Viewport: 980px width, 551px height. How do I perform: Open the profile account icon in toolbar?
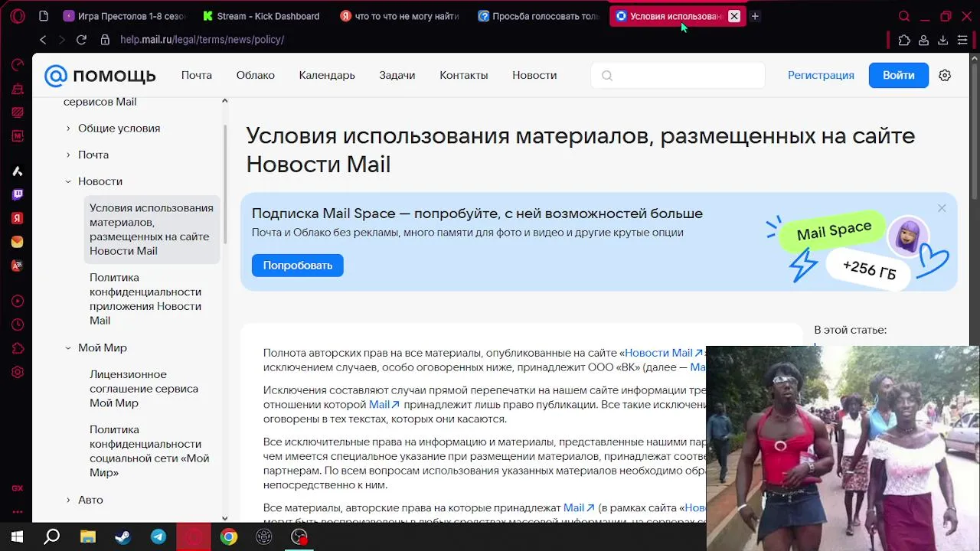(x=924, y=40)
